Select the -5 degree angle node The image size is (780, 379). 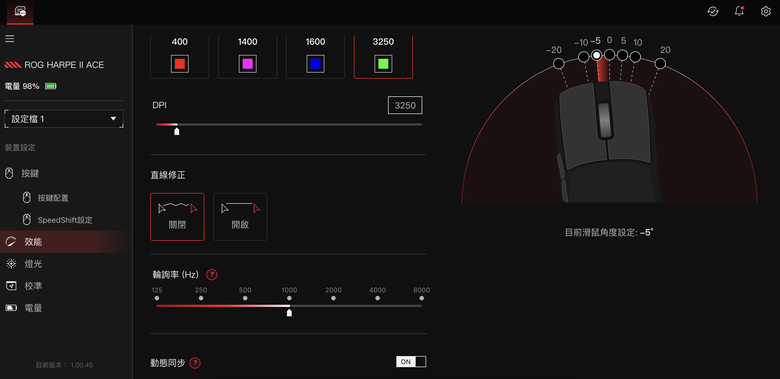tap(596, 55)
